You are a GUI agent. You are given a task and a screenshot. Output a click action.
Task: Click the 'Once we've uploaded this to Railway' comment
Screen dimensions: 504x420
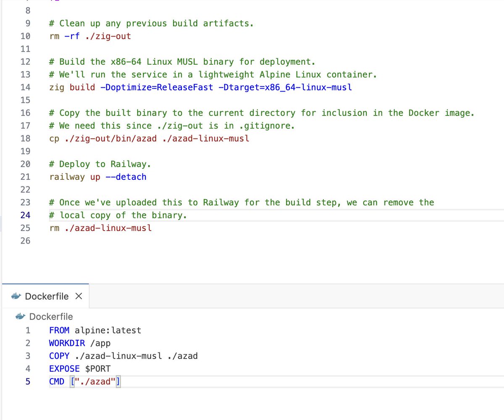tap(241, 202)
